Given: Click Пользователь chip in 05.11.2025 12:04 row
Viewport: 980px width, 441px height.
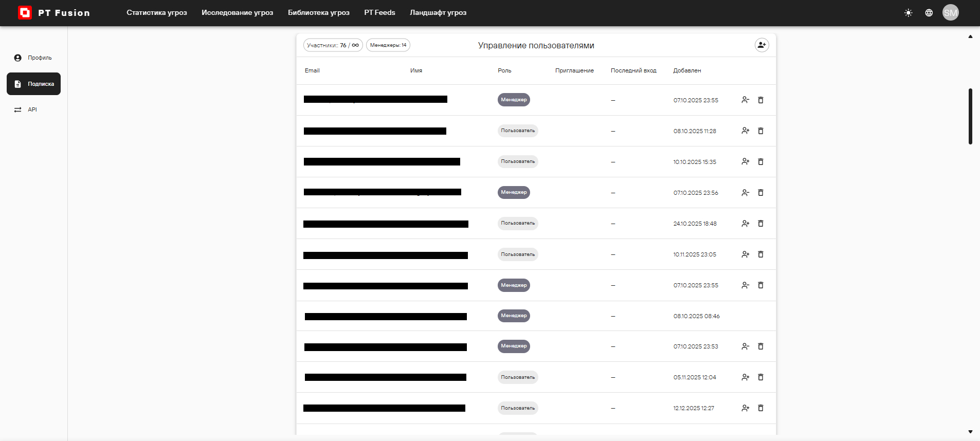Looking at the screenshot, I should pyautogui.click(x=518, y=377).
